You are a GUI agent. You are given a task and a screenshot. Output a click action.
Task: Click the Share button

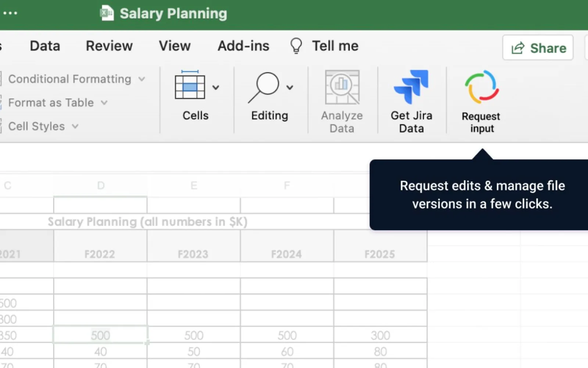coord(538,47)
